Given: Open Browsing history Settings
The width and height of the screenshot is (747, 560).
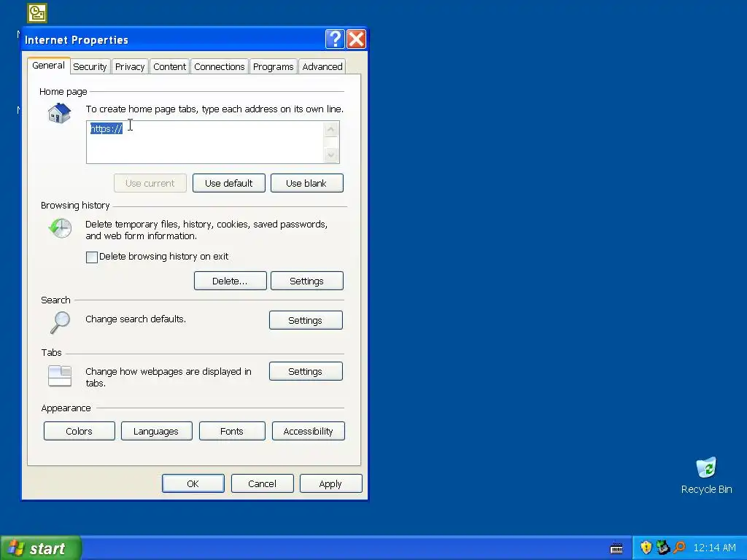Looking at the screenshot, I should (x=307, y=281).
